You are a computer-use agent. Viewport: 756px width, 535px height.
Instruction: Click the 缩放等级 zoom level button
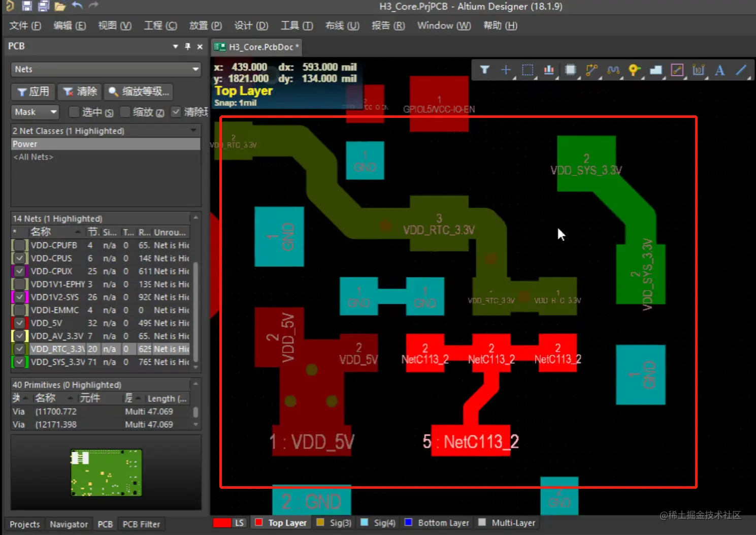coord(139,91)
